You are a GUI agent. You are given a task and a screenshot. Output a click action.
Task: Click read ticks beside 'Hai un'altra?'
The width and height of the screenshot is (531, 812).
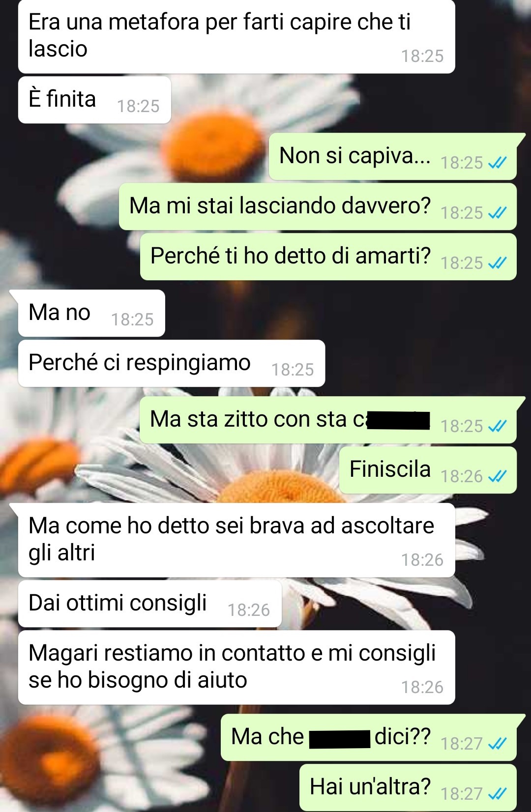pyautogui.click(x=497, y=794)
